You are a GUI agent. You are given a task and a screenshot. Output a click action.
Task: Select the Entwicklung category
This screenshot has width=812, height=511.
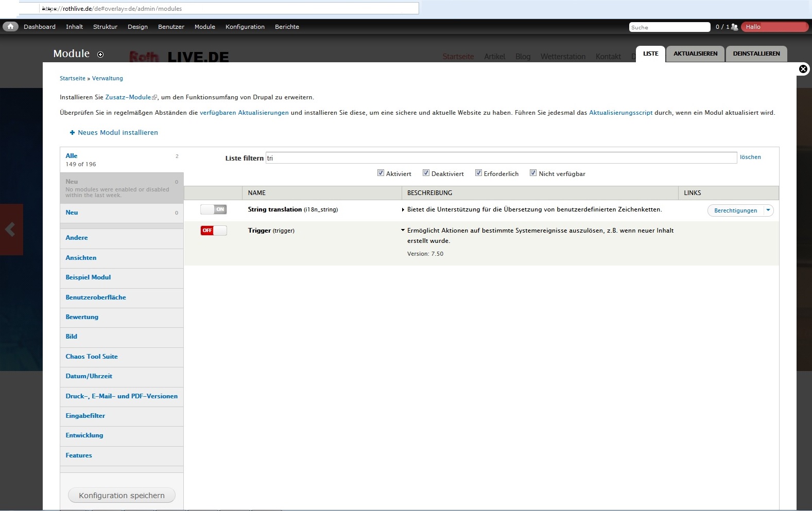[122, 435]
